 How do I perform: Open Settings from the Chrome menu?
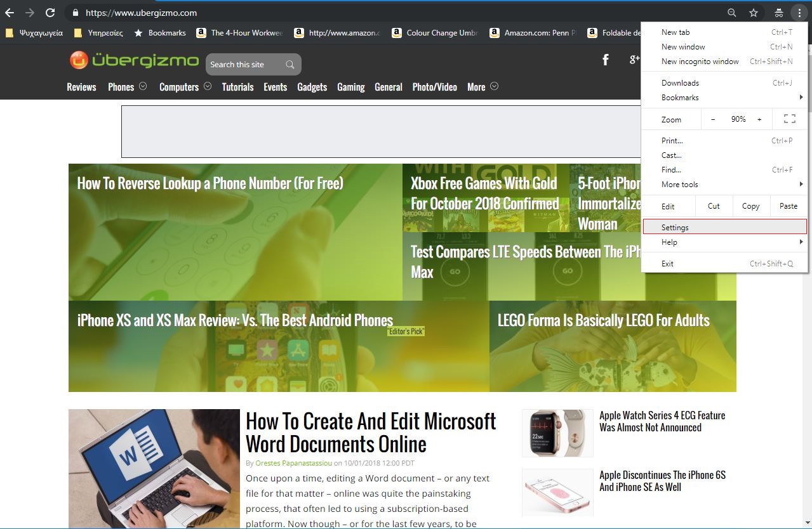724,227
